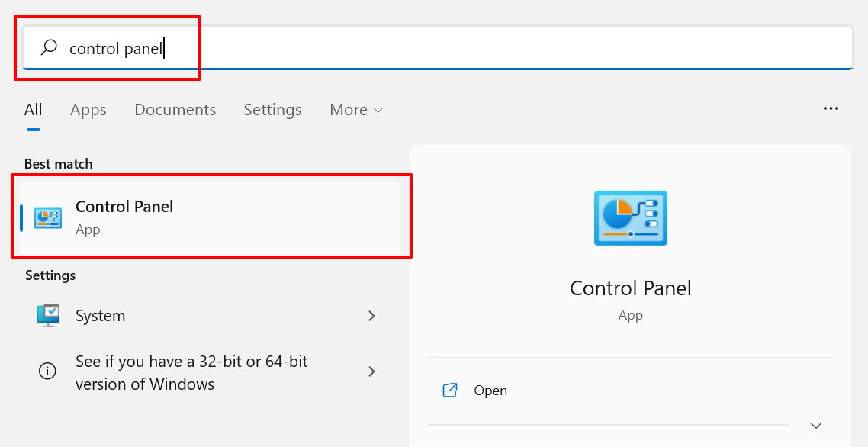Expand chevron beside the 32-bit or 64-bit result
This screenshot has height=447, width=868.
point(371,371)
